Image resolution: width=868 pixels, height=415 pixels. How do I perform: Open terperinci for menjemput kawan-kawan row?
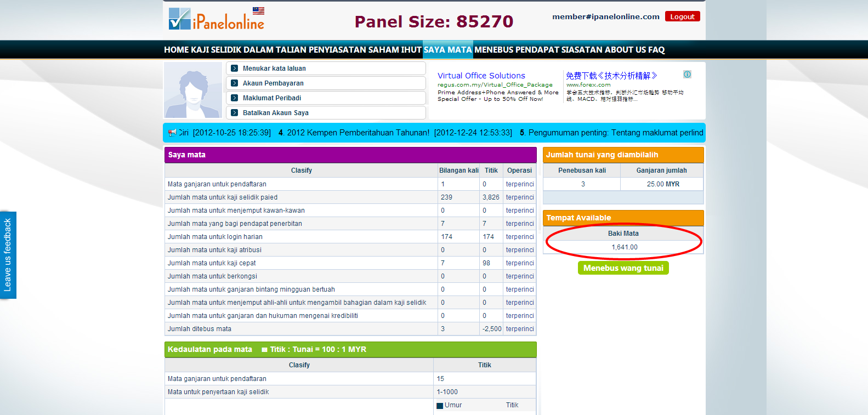[520, 211]
